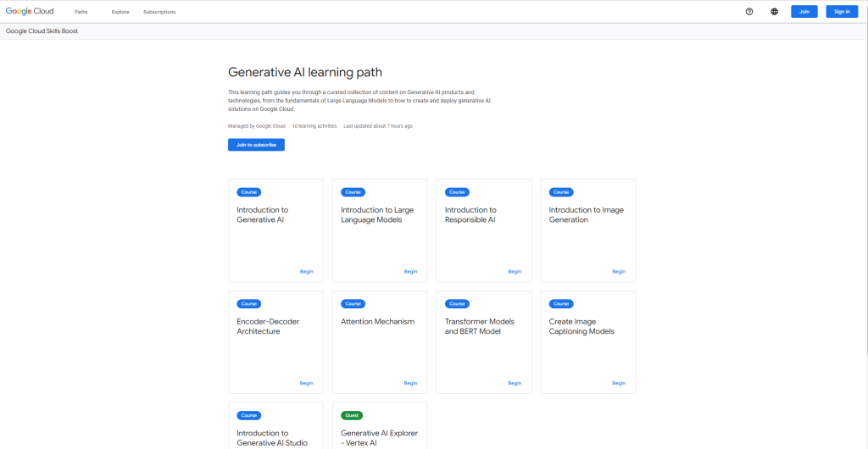Screen dimensions: 868x449
Task: Begin Attention Mechanism course
Action: pos(410,383)
